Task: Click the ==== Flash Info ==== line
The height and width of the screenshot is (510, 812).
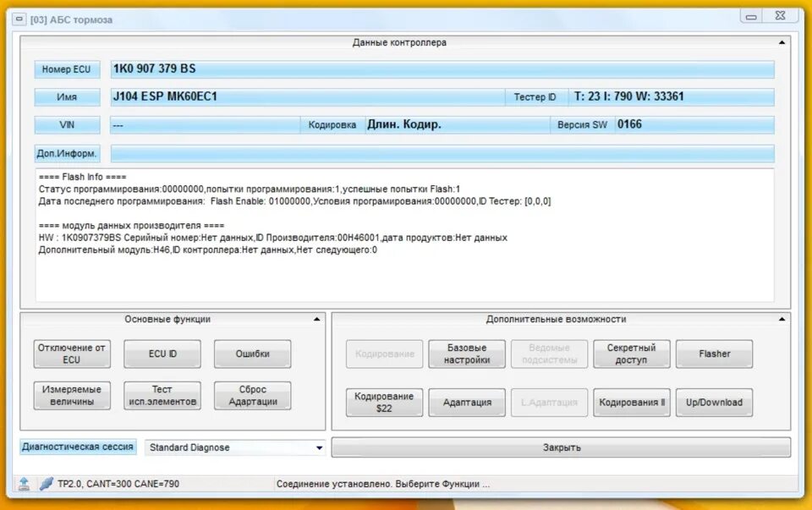Action: (x=82, y=177)
